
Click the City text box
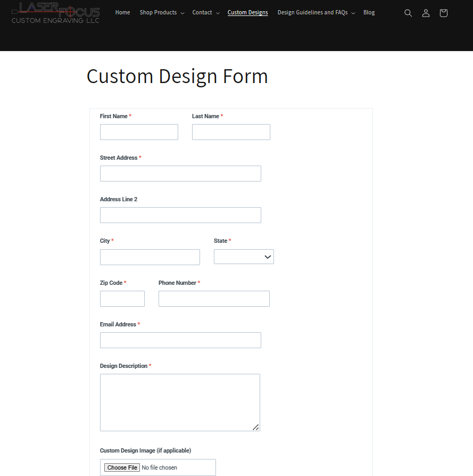coord(150,257)
